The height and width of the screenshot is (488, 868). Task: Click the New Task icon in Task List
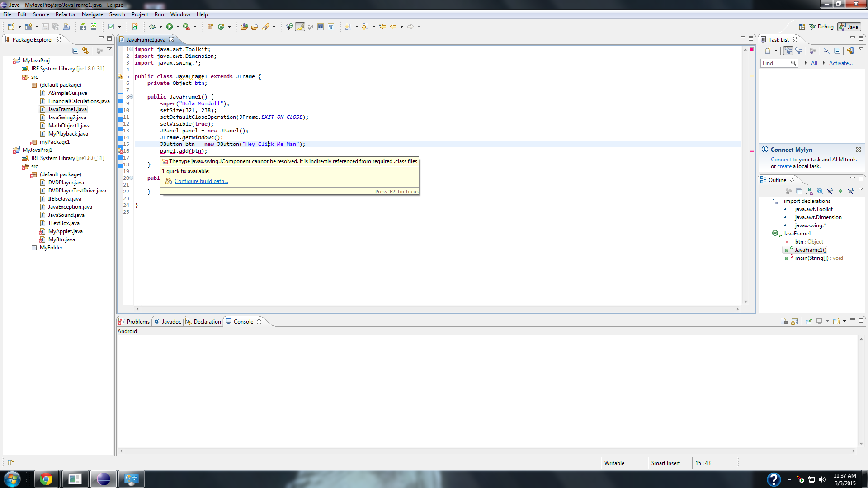(768, 51)
